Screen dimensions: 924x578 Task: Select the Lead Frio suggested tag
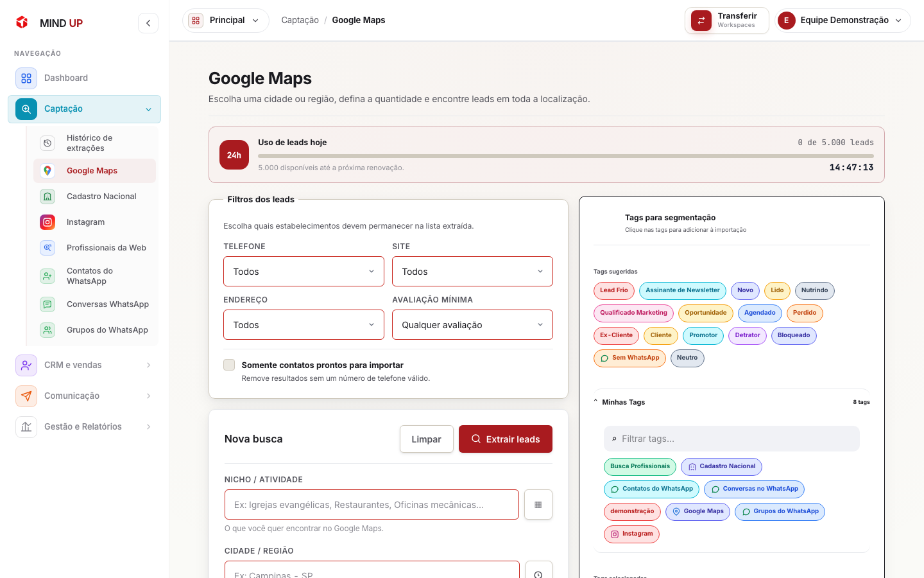tap(614, 291)
